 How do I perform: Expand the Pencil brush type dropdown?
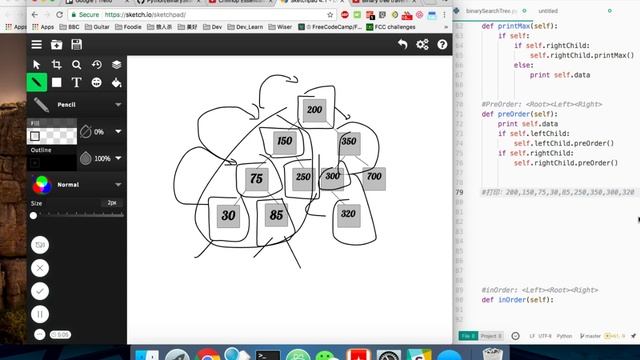tap(118, 105)
